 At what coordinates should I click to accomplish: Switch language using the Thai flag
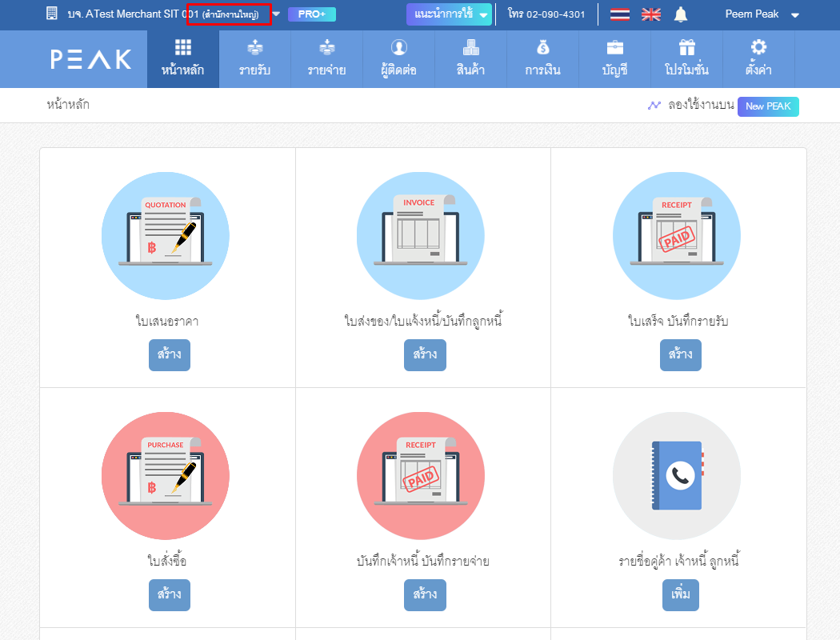pyautogui.click(x=619, y=14)
